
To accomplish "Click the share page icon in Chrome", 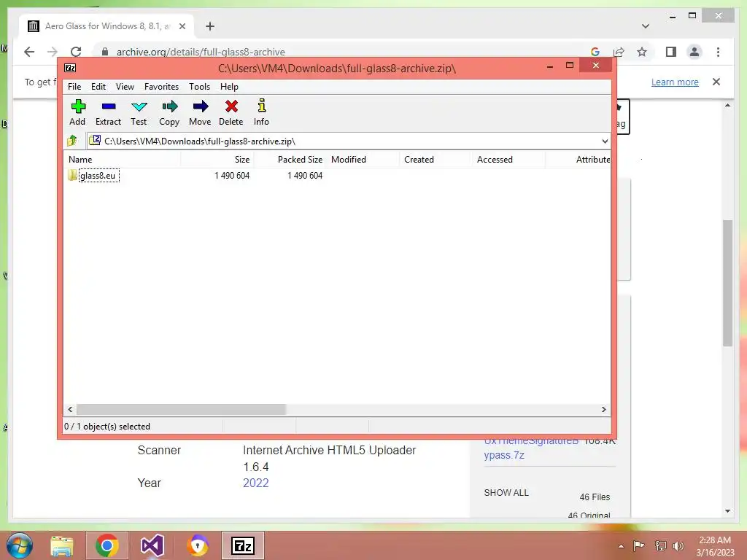I will pyautogui.click(x=619, y=52).
